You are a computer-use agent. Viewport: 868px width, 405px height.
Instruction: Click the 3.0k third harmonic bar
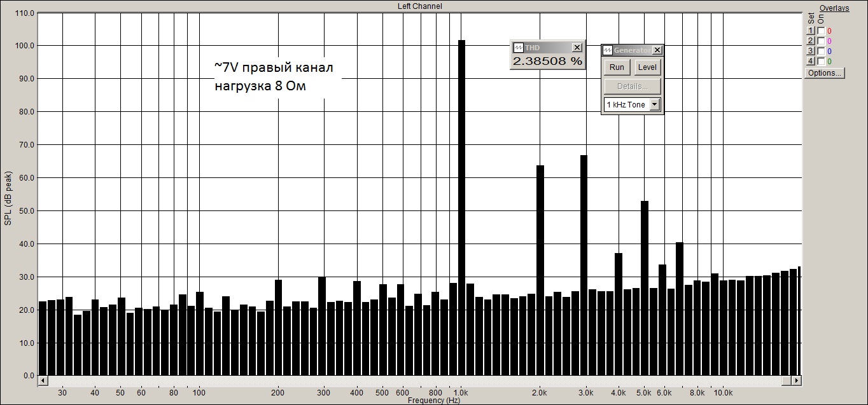(x=584, y=266)
